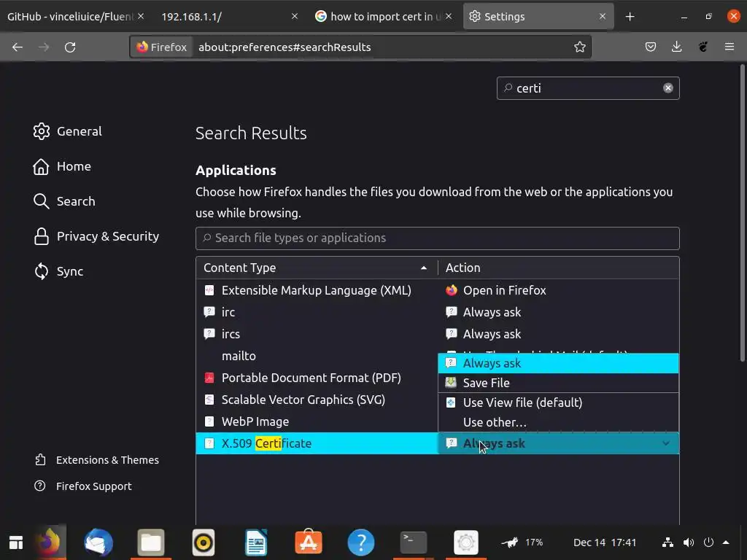
Task: Open Firefox Support link
Action: [93, 486]
